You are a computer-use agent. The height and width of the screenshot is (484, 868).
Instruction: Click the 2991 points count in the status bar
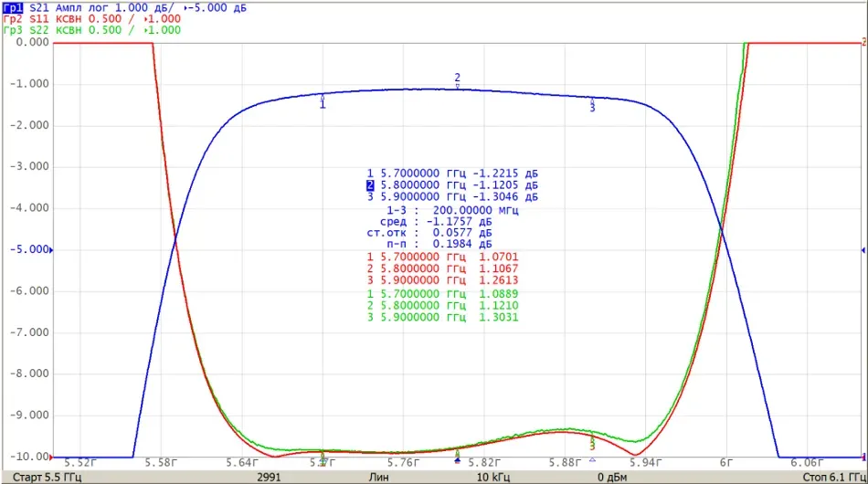coord(269,478)
